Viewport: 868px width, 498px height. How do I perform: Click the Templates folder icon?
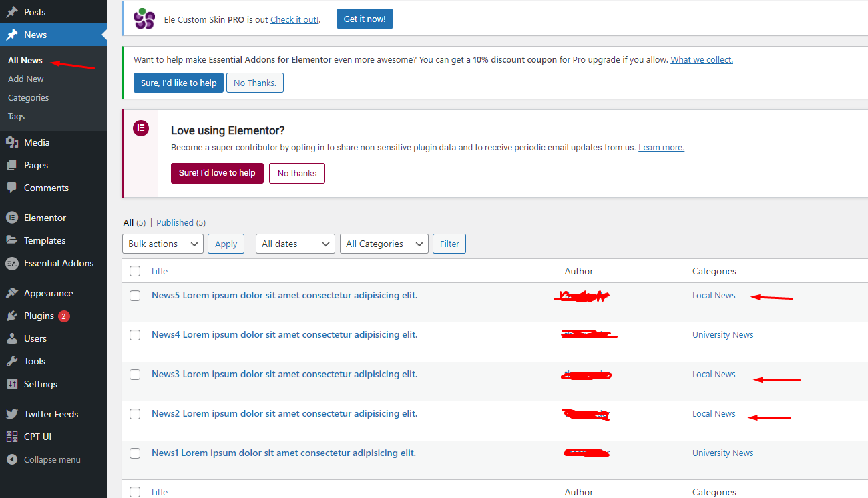click(x=12, y=240)
